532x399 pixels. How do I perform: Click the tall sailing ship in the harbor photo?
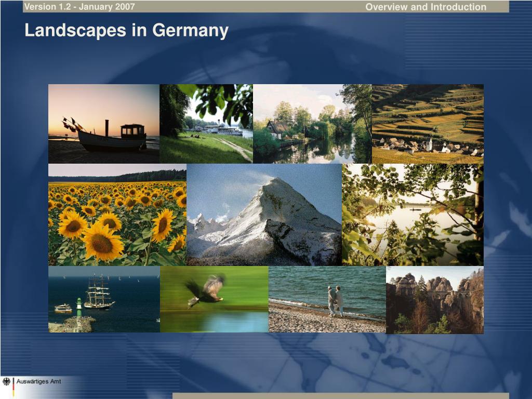tap(99, 292)
